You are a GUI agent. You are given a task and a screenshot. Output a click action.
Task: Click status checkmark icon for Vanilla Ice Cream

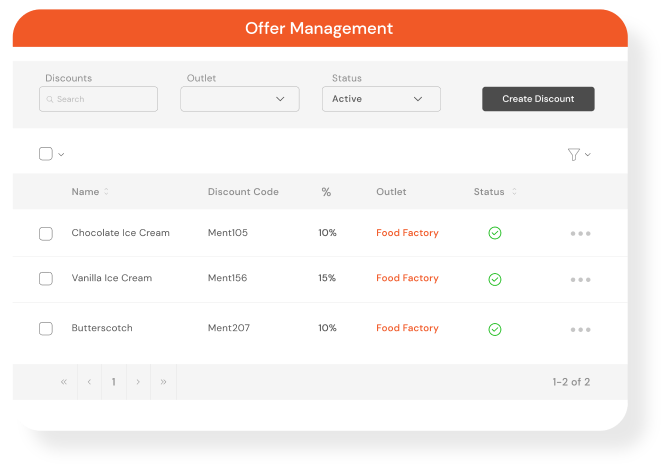point(495,279)
